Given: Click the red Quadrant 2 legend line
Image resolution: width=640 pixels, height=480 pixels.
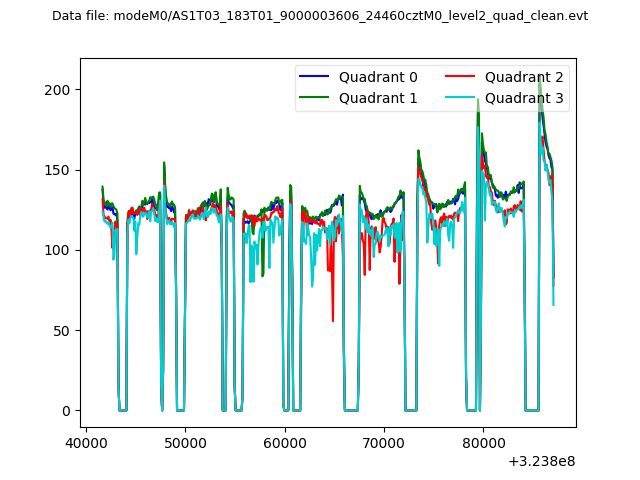Looking at the screenshot, I should (463, 77).
